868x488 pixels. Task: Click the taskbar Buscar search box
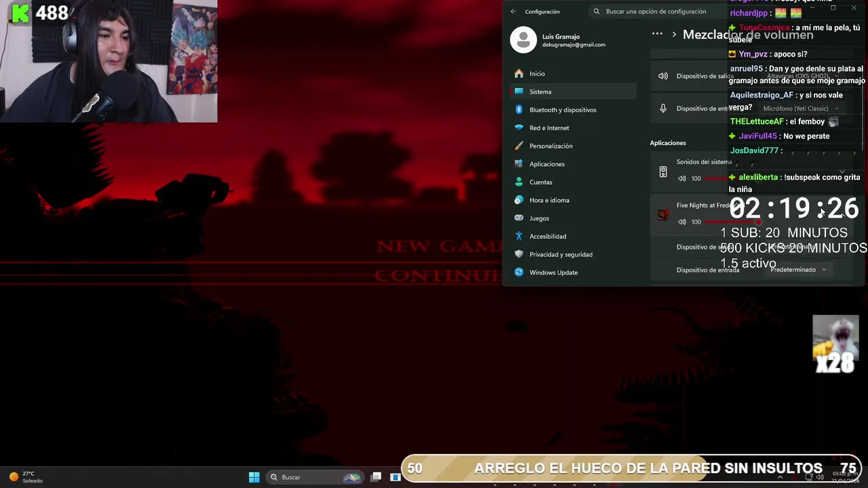click(x=315, y=477)
